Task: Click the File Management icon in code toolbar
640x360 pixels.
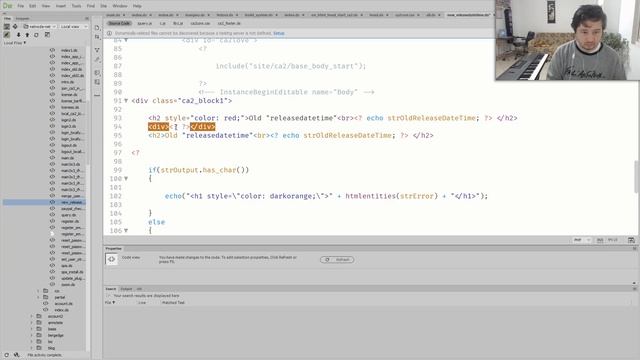Action: click(x=97, y=38)
